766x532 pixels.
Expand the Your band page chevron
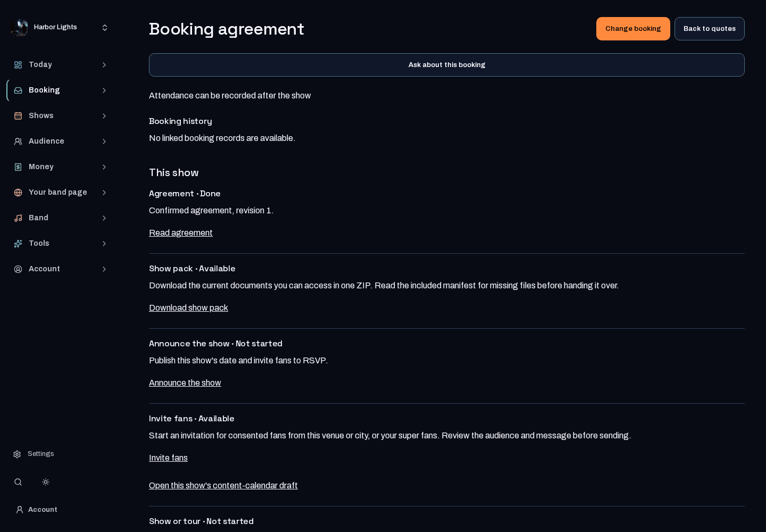[104, 193]
